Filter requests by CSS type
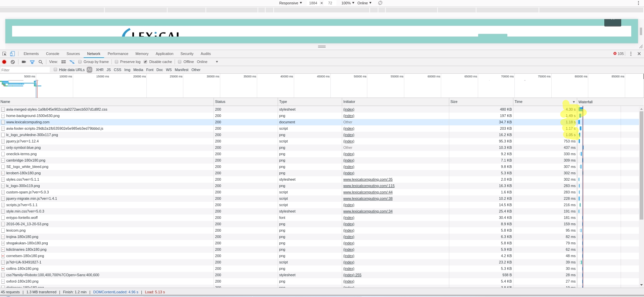 pyautogui.click(x=118, y=70)
